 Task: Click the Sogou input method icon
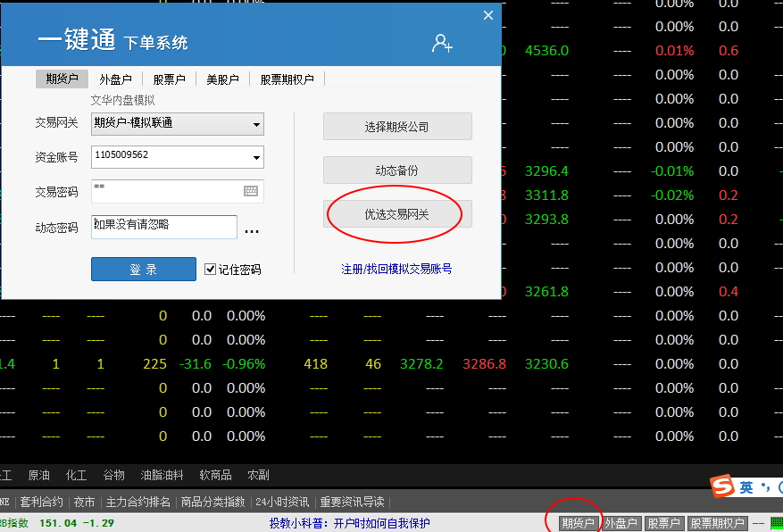722,486
